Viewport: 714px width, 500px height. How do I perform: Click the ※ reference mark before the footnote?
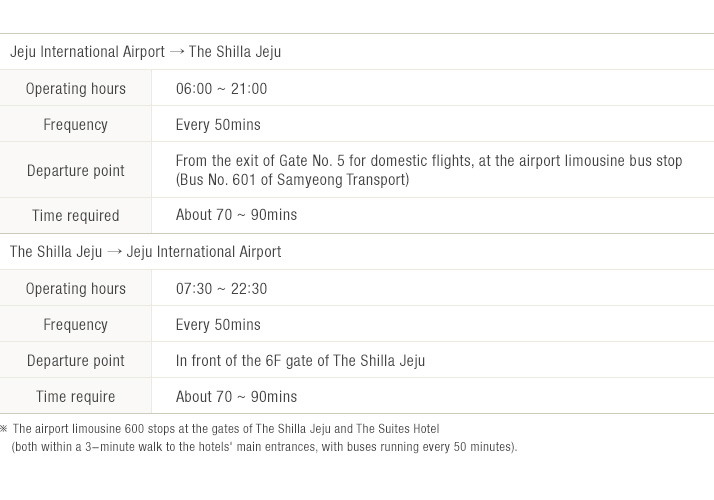[x=5, y=429]
